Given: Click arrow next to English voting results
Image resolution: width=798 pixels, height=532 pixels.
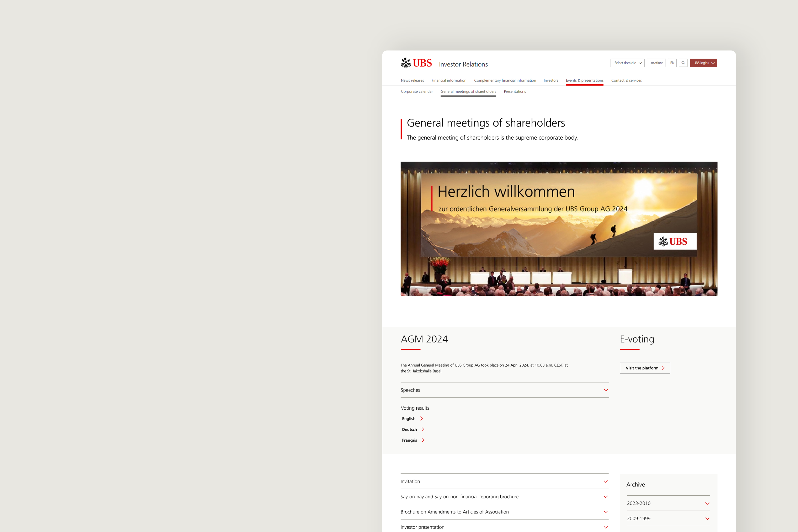Looking at the screenshot, I should 421,419.
